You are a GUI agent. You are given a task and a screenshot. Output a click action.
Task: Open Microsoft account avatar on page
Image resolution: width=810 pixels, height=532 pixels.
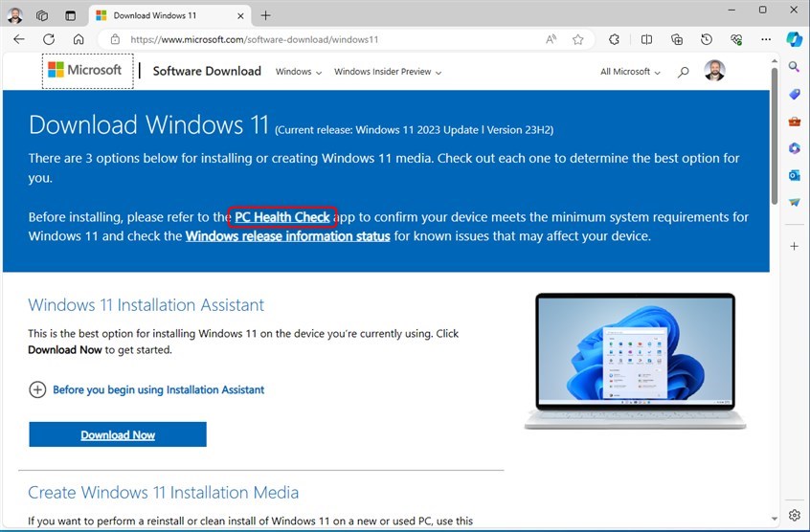[x=714, y=71]
